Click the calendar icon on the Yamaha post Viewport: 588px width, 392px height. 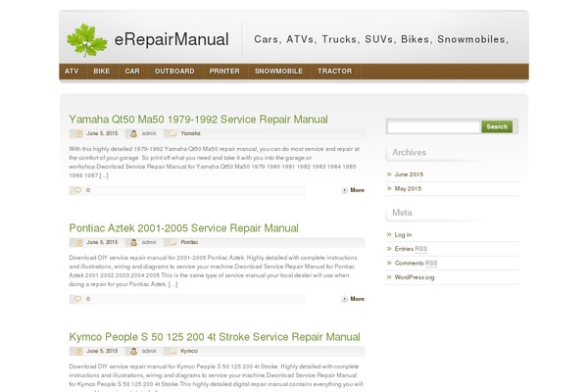coord(78,133)
